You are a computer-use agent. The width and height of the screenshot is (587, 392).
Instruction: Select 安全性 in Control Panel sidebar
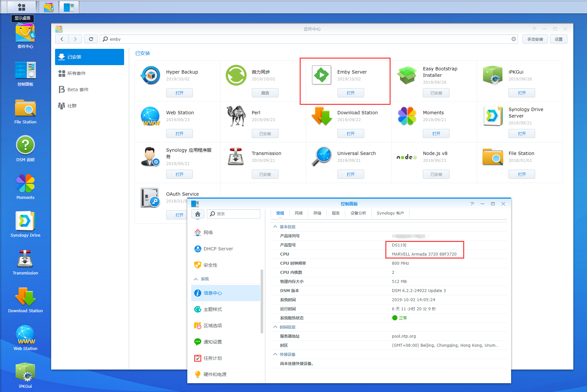point(226,265)
